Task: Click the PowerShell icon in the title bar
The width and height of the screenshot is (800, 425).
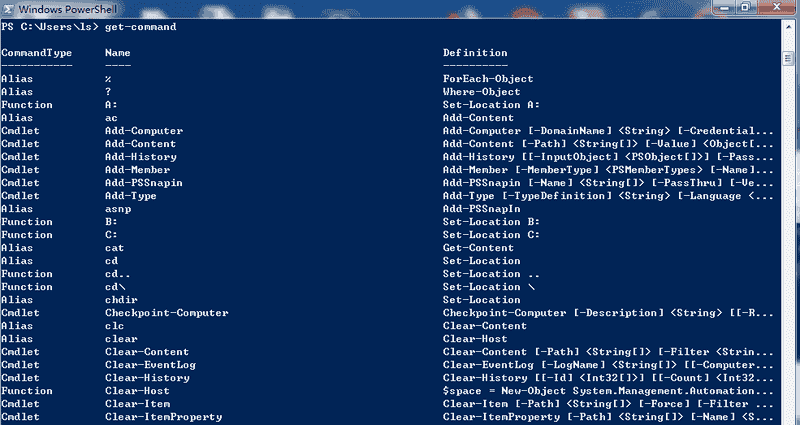Action: coord(8,9)
